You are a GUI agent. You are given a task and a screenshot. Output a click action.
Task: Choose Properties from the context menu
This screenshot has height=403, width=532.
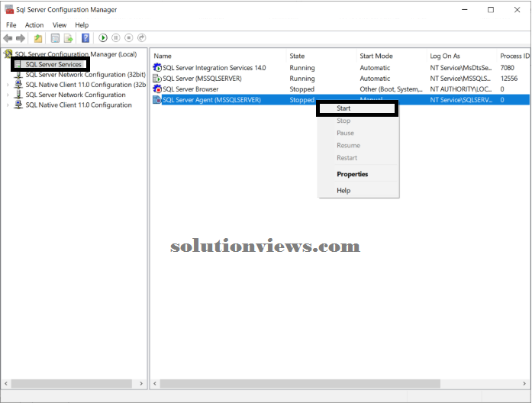pyautogui.click(x=358, y=174)
